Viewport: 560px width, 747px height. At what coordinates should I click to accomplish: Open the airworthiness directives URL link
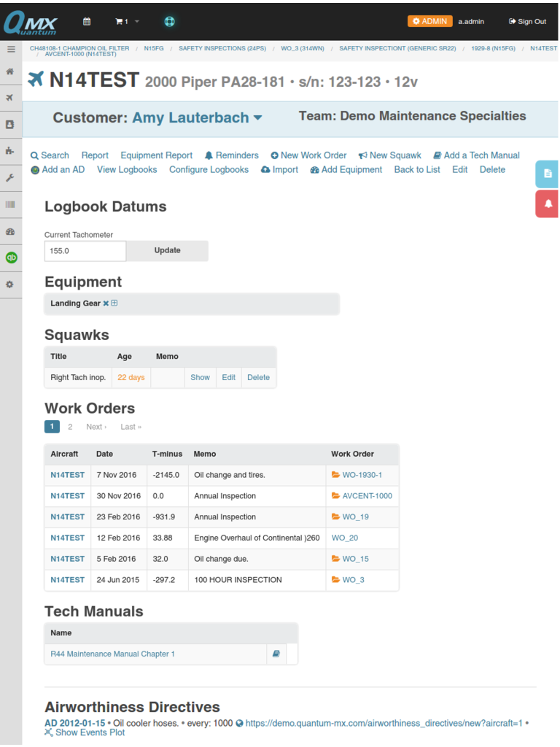384,723
